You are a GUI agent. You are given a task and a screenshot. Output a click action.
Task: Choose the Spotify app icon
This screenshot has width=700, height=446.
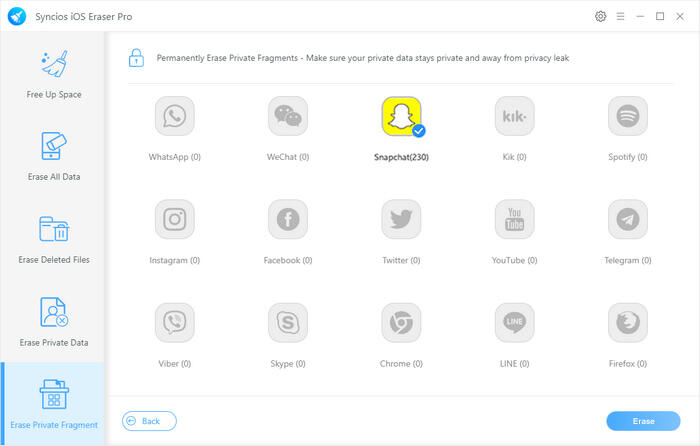(x=627, y=117)
